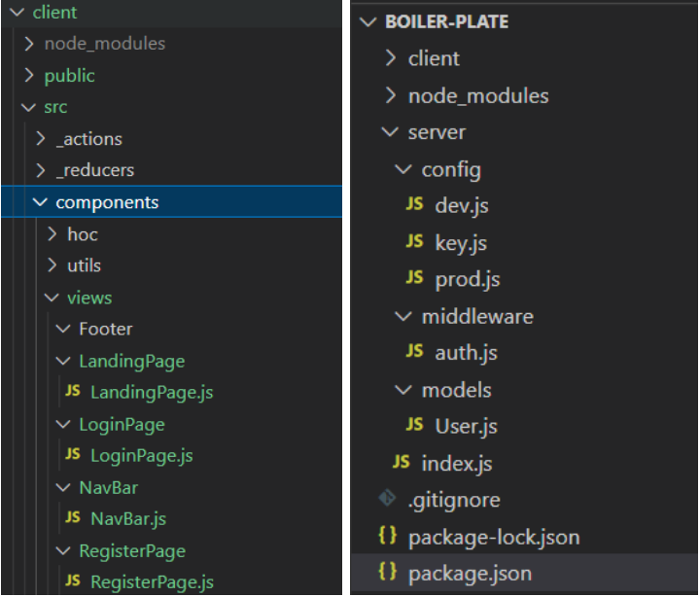Collapse the server folder chevron
The width and height of the screenshot is (700, 597).
(390, 132)
